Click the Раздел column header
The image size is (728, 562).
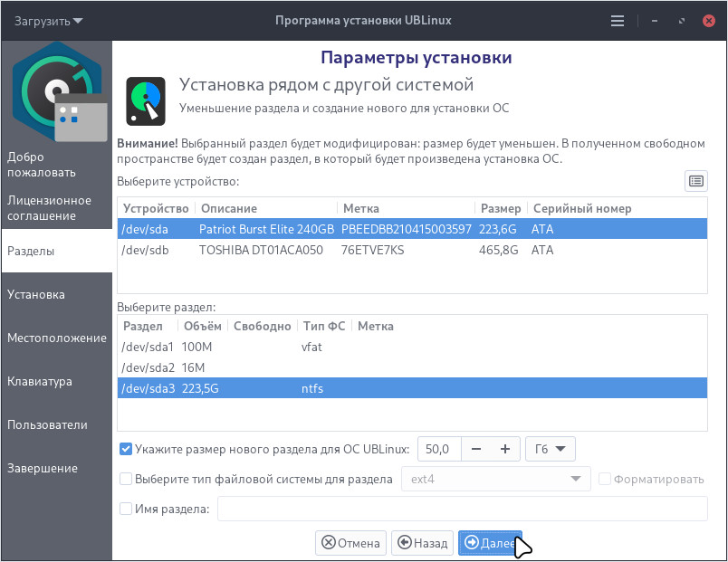pos(148,326)
